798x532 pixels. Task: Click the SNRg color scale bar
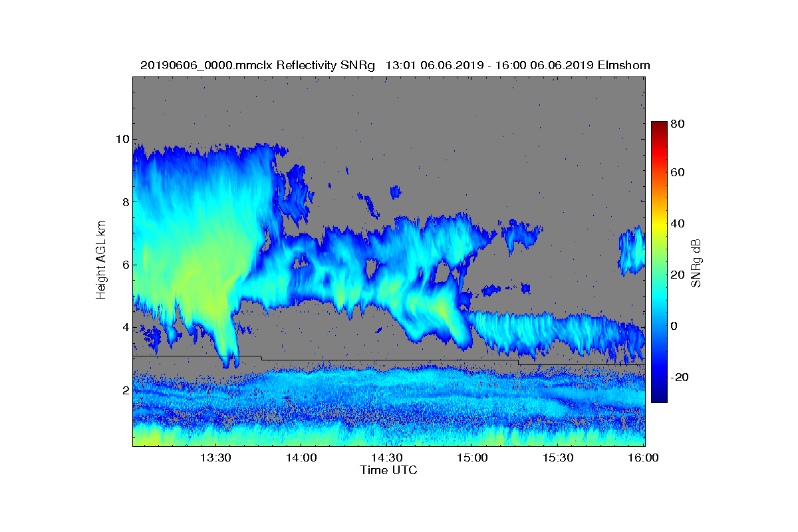click(x=659, y=262)
